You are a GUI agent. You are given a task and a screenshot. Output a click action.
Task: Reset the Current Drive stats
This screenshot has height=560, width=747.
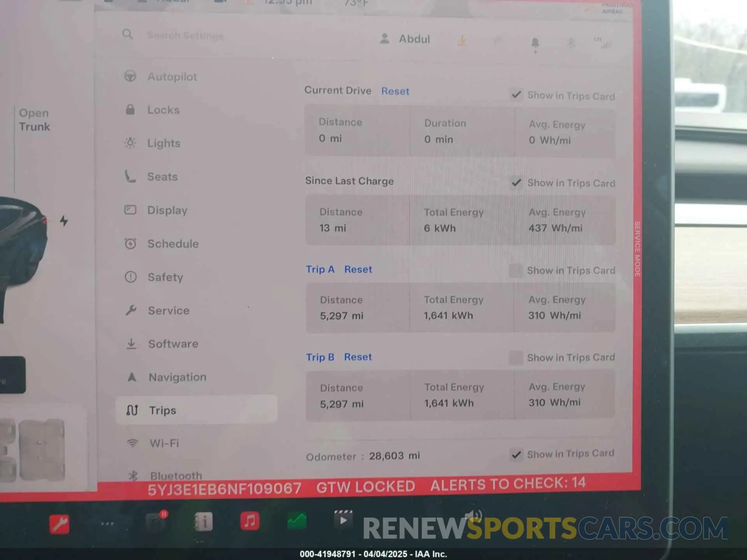(x=395, y=91)
